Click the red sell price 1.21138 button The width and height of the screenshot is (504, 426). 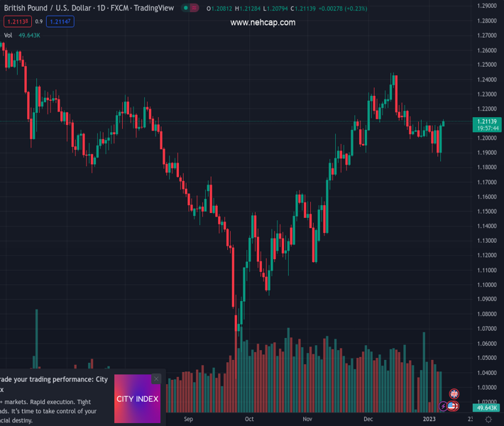coord(17,22)
